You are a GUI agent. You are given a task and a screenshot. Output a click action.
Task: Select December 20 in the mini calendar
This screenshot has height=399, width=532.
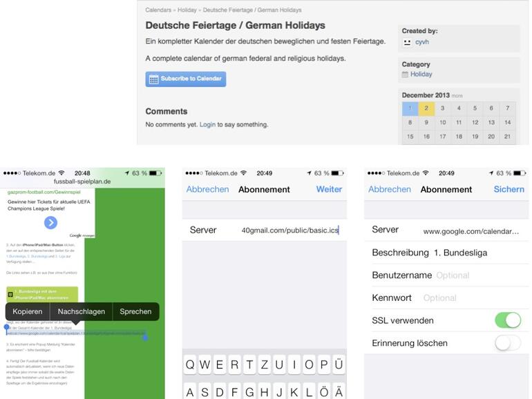point(491,137)
